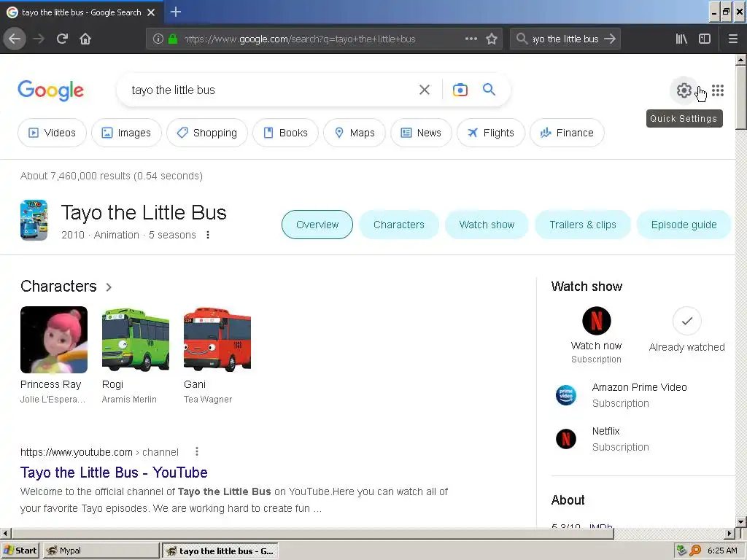Go to the browser Home page
Screen dimensions: 747x560
click(x=85, y=39)
